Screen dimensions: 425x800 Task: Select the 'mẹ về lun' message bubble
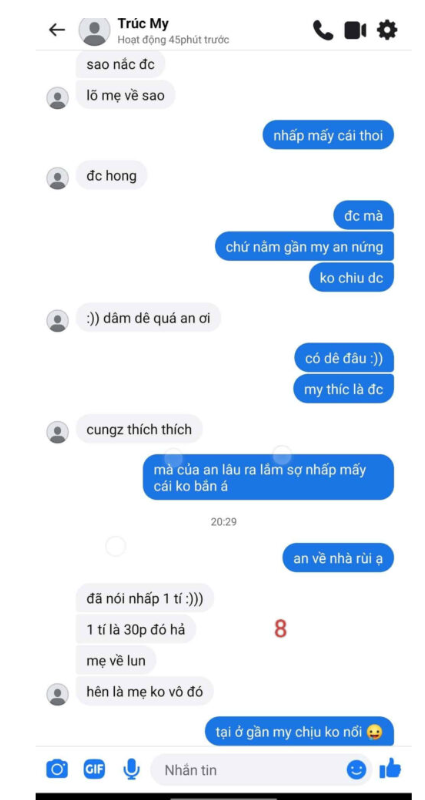116,661
